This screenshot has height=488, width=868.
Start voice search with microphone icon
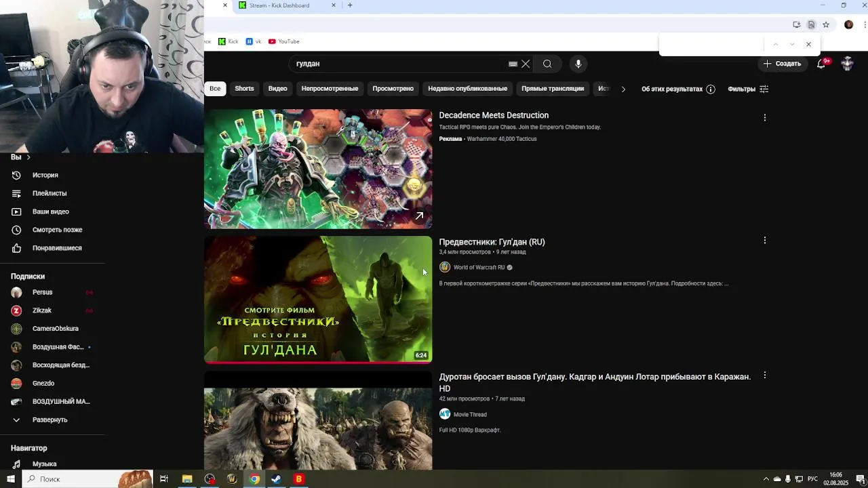[x=578, y=64]
